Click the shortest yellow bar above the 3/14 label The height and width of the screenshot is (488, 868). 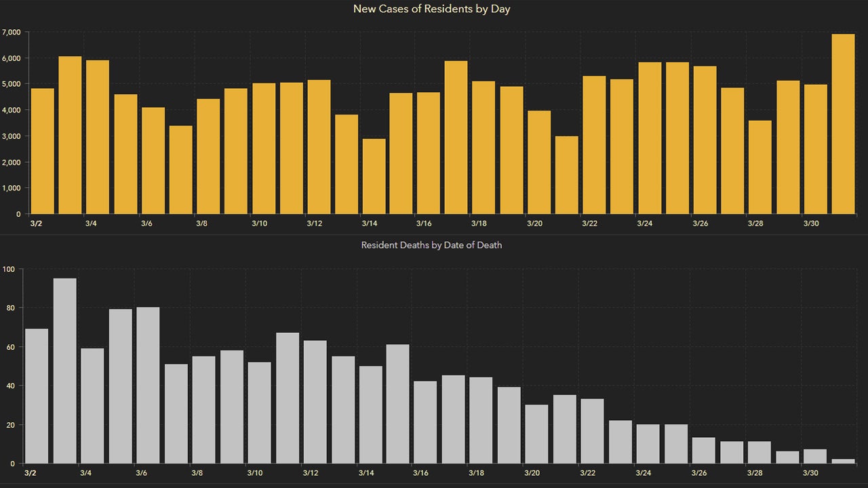pyautogui.click(x=374, y=176)
